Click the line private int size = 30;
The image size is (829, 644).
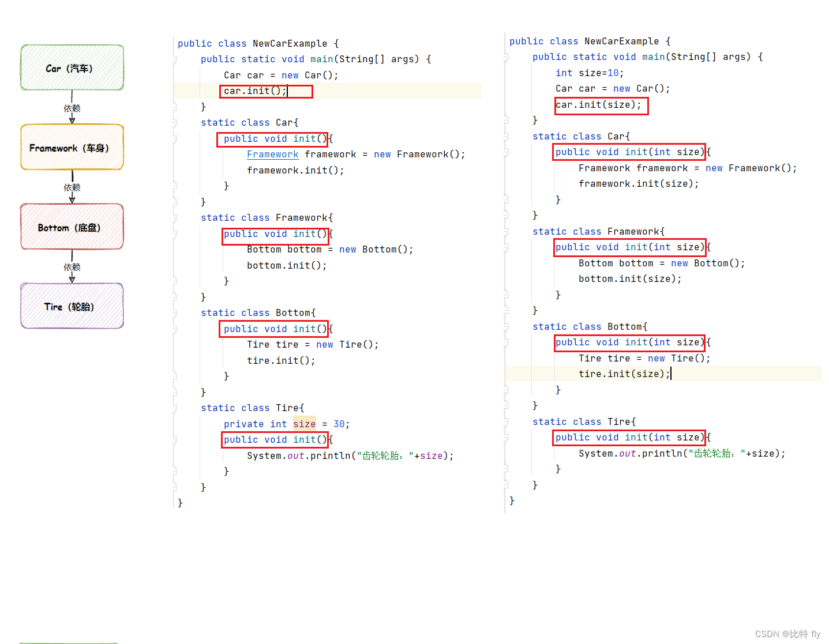tap(287, 424)
